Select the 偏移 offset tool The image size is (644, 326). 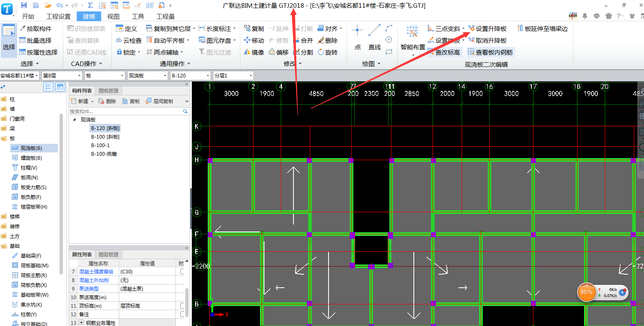point(279,52)
